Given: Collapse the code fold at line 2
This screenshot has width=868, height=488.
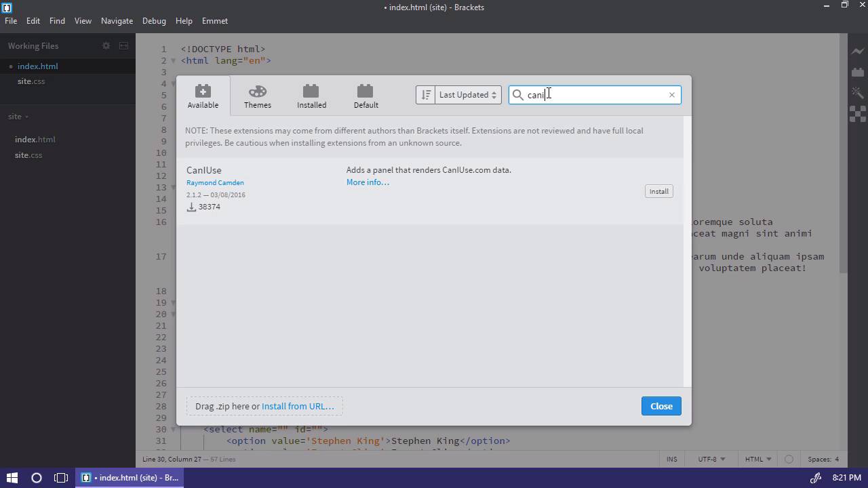Looking at the screenshot, I should coord(174,61).
